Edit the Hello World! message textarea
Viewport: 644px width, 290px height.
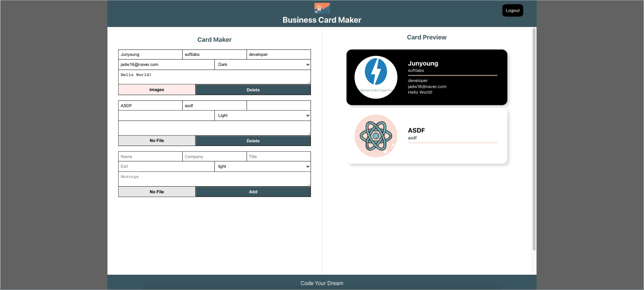[214, 77]
